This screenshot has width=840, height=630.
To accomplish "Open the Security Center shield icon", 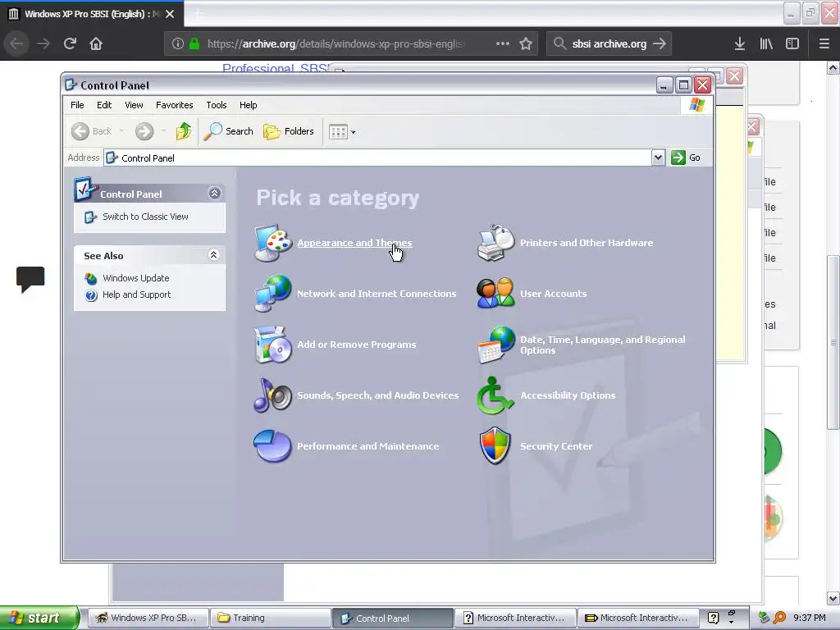I will [x=495, y=445].
